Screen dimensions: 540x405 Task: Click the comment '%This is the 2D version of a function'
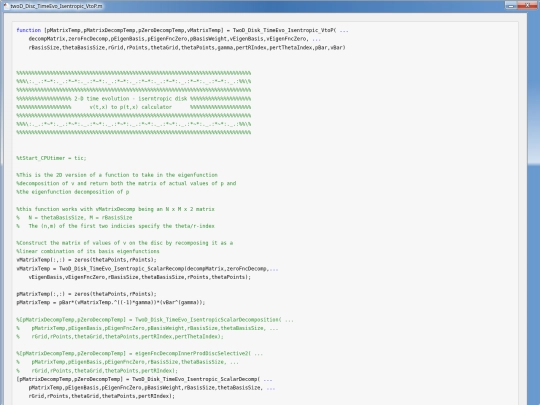coord(117,175)
